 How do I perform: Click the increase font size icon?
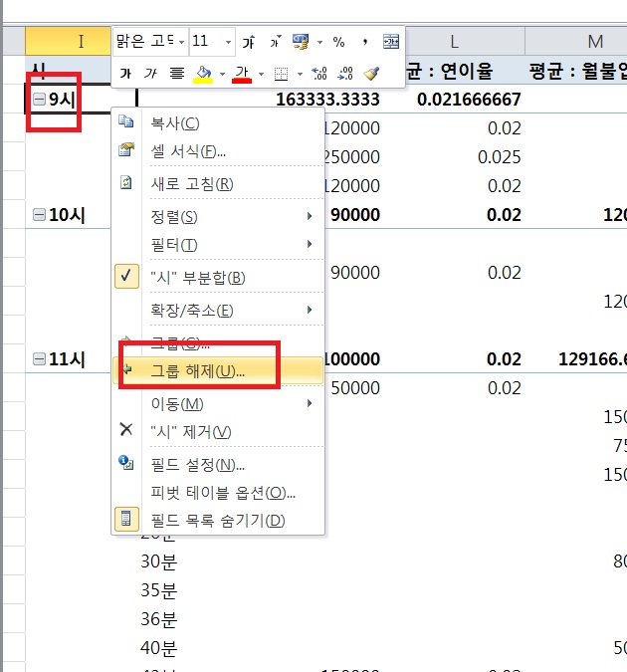tap(249, 42)
